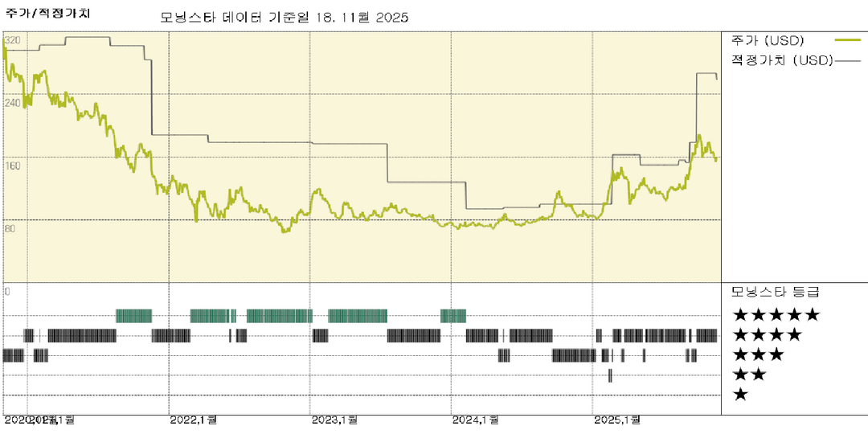This screenshot has height=434, width=868.
Task: Click the 2022,1월 x-axis label
Action: click(194, 420)
